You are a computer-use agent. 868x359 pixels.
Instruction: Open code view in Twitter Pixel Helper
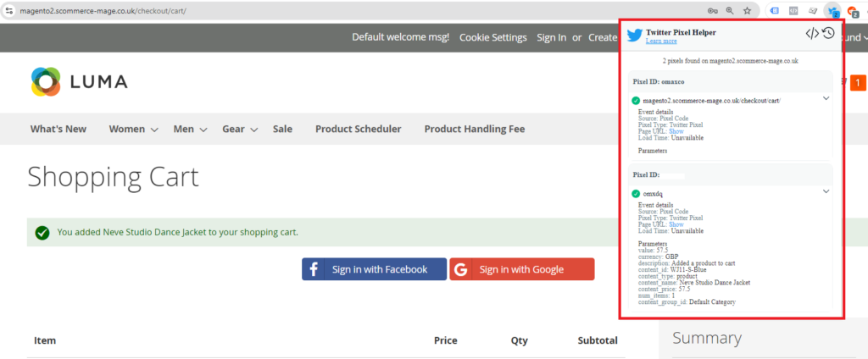[812, 34]
